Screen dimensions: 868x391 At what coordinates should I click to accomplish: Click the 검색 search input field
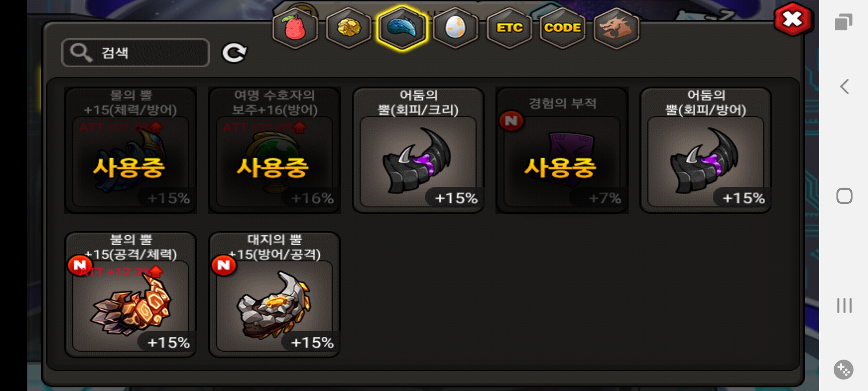click(x=136, y=53)
